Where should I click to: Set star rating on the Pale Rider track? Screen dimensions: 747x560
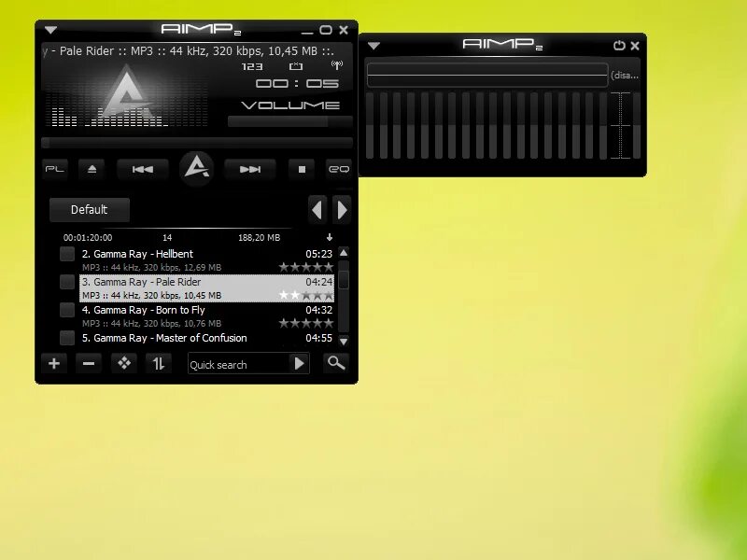[x=306, y=295]
